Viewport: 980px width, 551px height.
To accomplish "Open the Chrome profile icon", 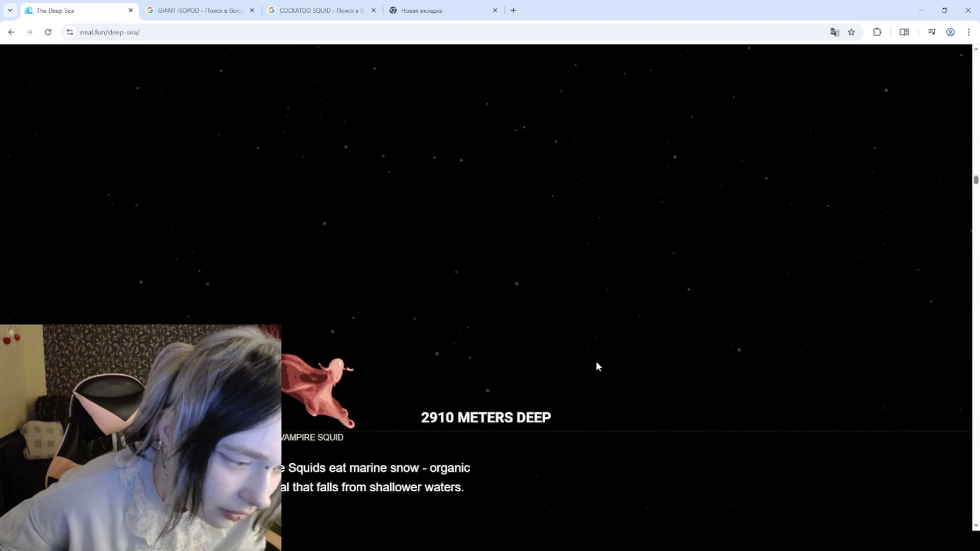I will tap(950, 32).
